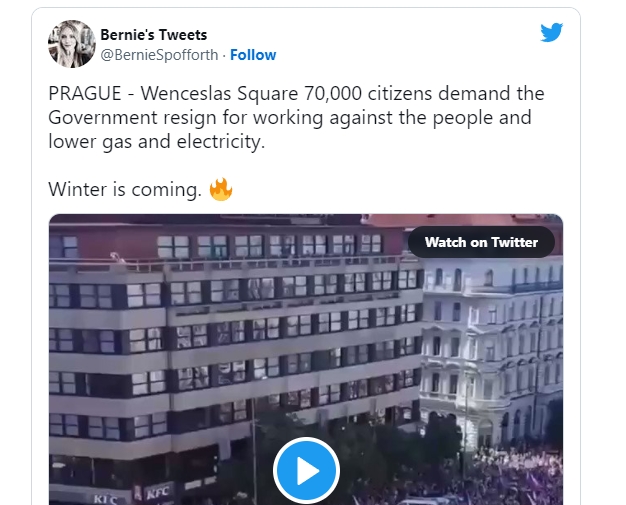Follow the @BernieSpofforth account
This screenshot has width=626, height=505.
coord(253,55)
